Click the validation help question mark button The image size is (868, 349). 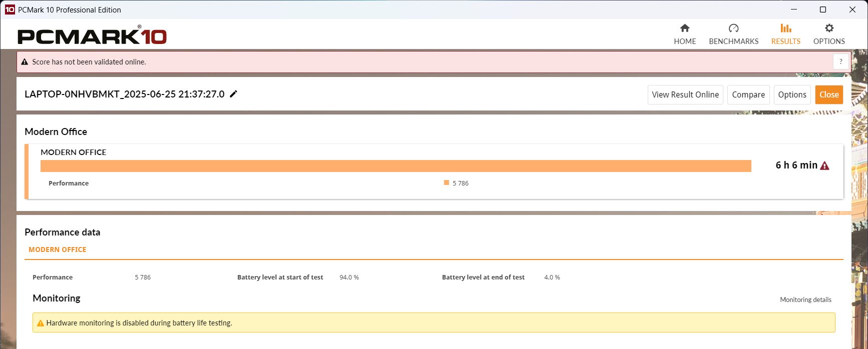point(840,61)
